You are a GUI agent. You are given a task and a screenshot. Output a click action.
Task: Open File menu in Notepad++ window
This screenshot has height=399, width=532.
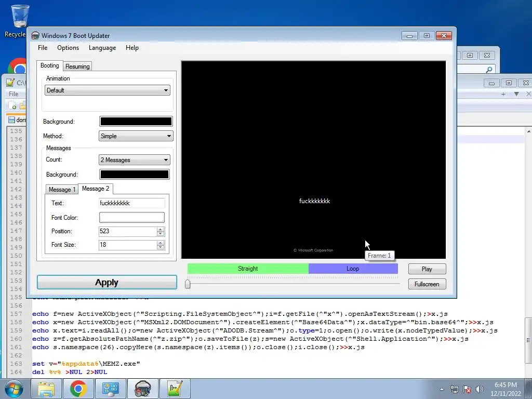point(14,94)
